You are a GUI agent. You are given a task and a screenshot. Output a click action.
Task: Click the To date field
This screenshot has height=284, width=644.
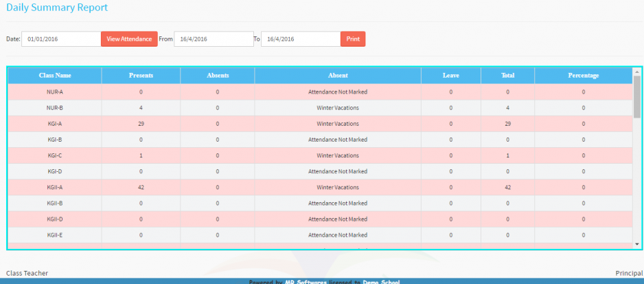pos(300,39)
